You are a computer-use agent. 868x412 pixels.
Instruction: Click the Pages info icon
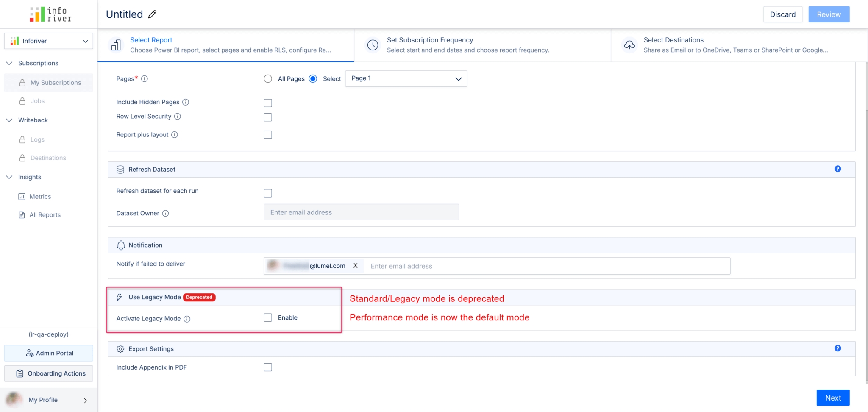click(x=145, y=79)
